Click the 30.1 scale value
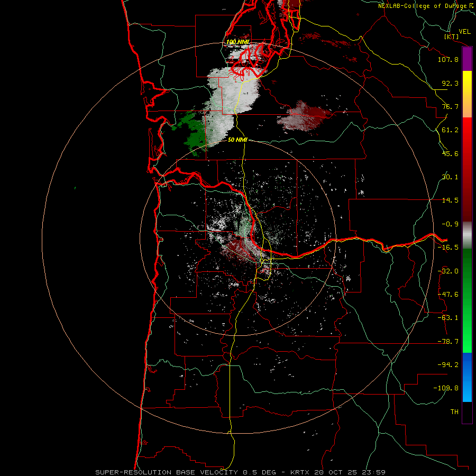The image size is (476, 476). click(450, 177)
